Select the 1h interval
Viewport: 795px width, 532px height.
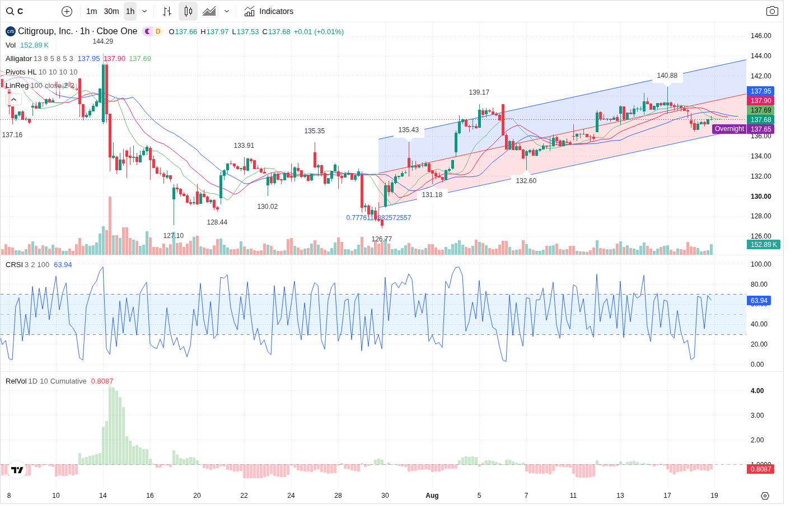[130, 11]
